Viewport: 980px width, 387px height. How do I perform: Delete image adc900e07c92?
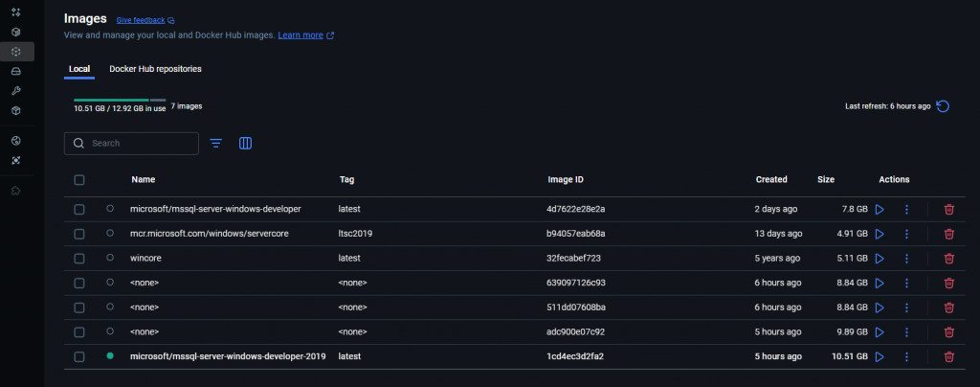click(x=948, y=332)
